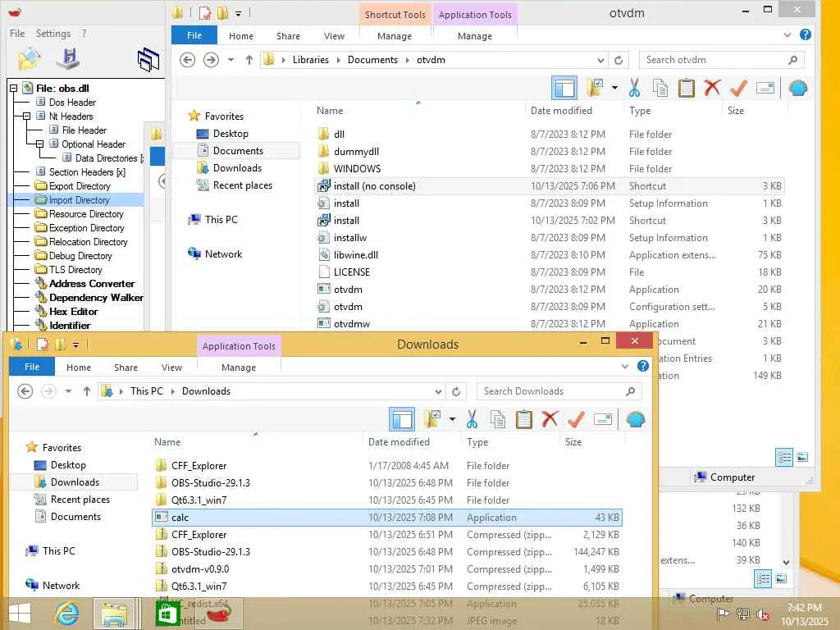Click the windows cascade icon in CFF Explorer
Viewport: 840px width, 630px height.
point(148,59)
